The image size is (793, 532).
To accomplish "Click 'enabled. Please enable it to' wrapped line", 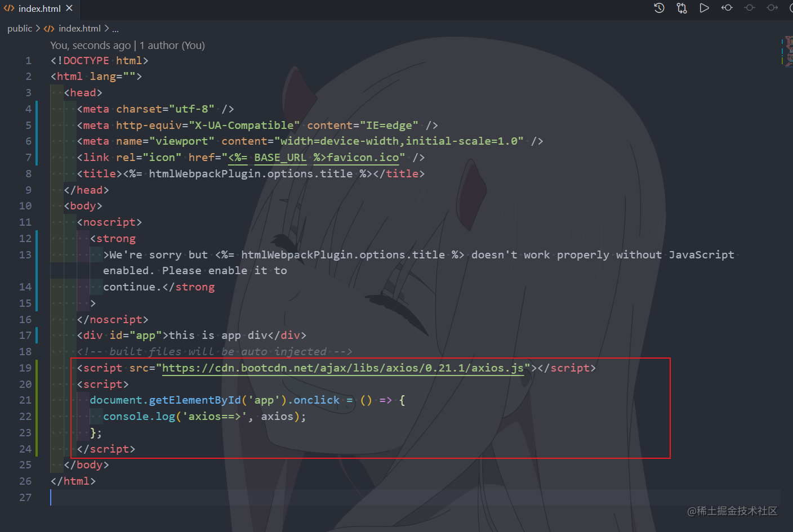I will [x=195, y=270].
